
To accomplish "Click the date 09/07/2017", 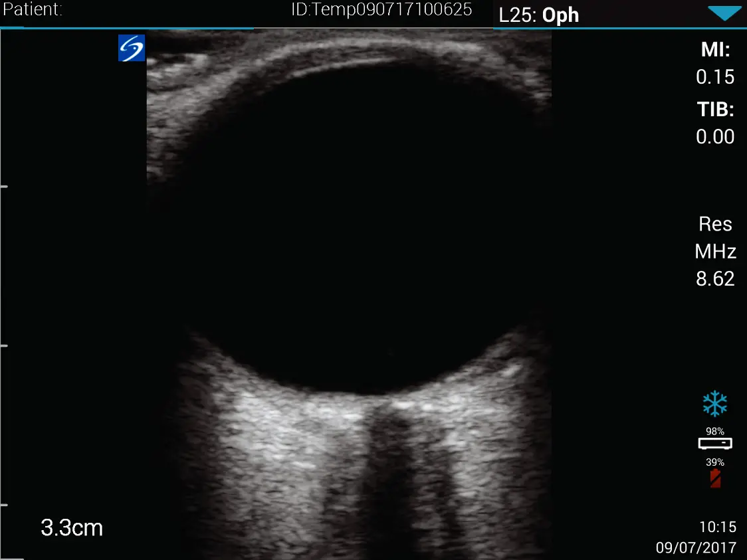I will click(696, 547).
